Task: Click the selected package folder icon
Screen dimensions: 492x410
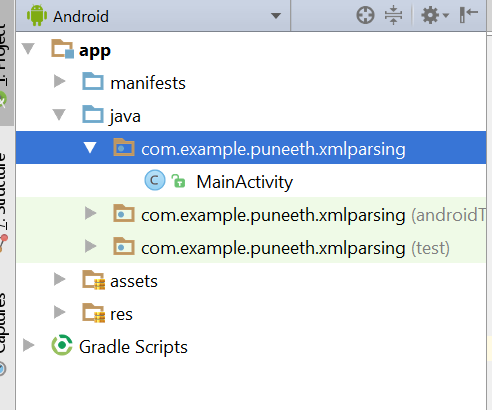Action: pyautogui.click(x=124, y=147)
